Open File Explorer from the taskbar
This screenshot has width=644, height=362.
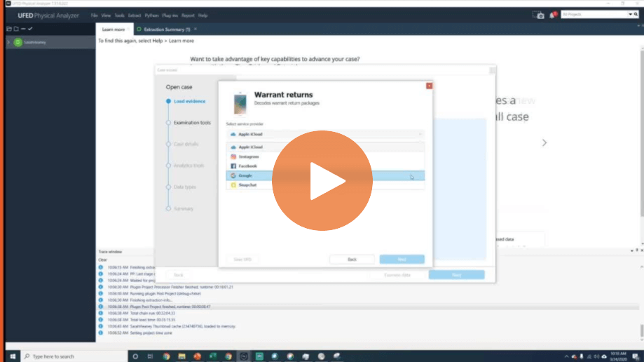click(182, 356)
